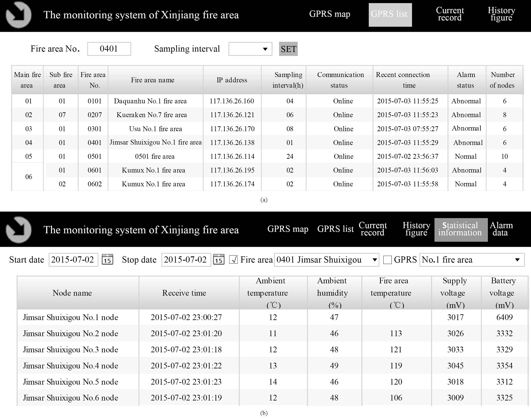Sort by the Alarm status column header
This screenshot has width=531, height=420.
(466, 80)
